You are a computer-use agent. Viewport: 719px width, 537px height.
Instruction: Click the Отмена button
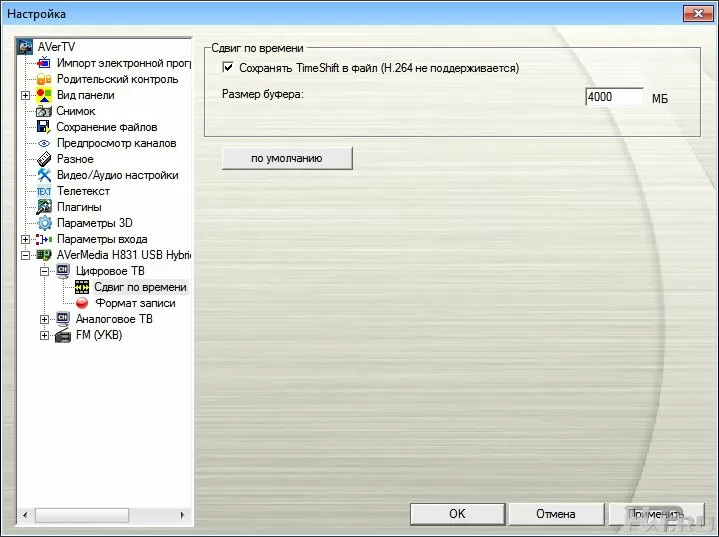point(555,514)
